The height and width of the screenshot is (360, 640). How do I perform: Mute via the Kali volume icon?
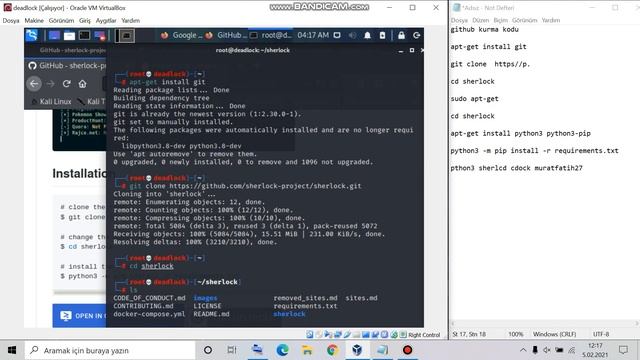click(x=352, y=35)
